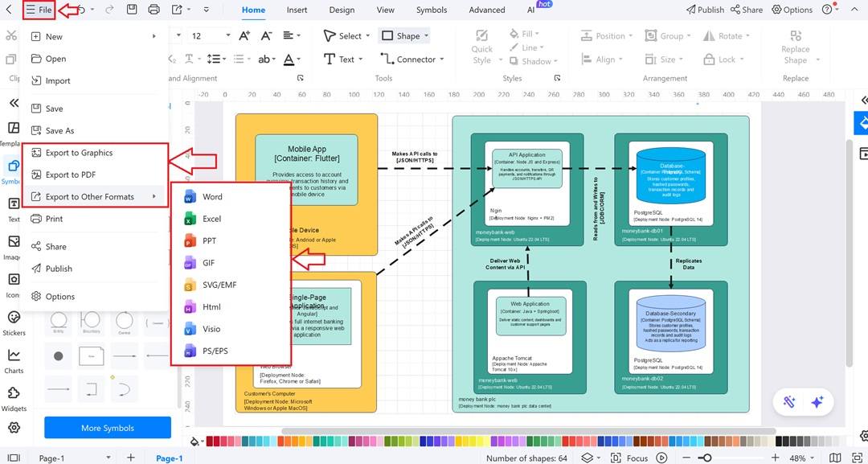The image size is (868, 464).
Task: Select the Connector tool in the Tools group
Action: click(411, 59)
